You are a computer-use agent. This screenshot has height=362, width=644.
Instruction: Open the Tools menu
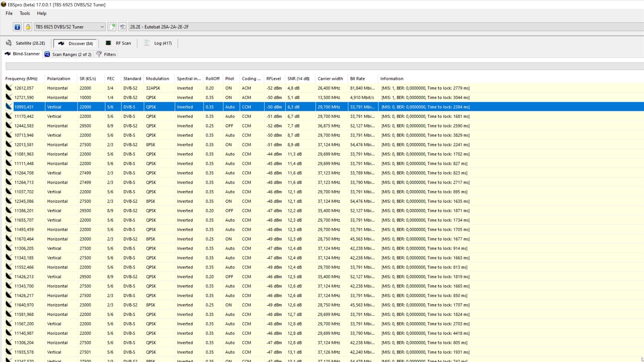pyautogui.click(x=24, y=13)
